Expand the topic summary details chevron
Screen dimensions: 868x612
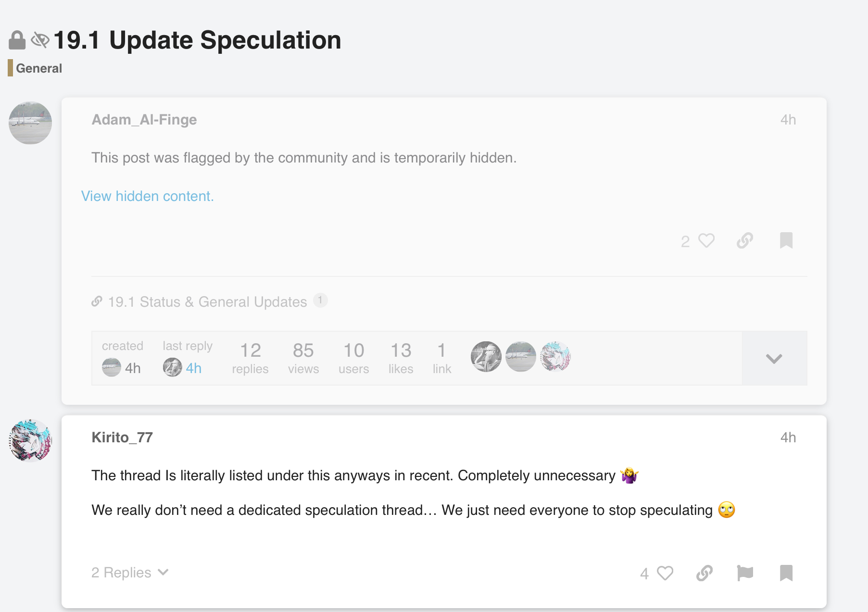[774, 359]
